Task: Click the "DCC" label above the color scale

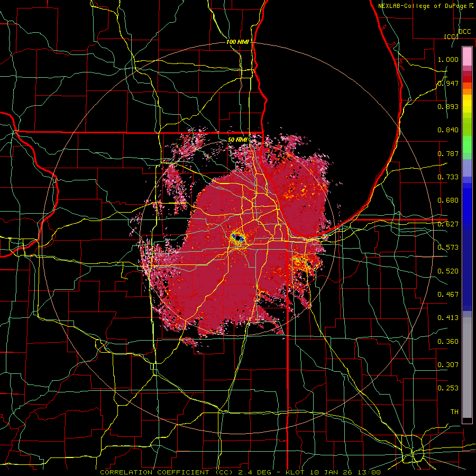Action: tap(464, 32)
